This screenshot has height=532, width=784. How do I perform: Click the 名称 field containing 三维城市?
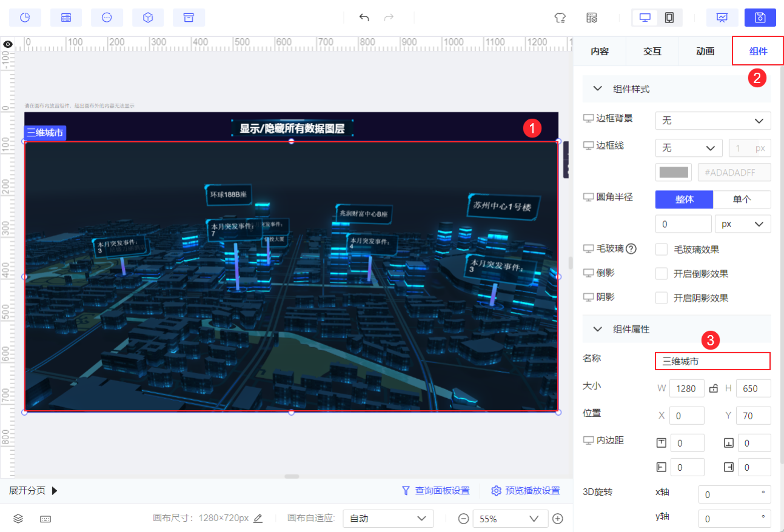[x=713, y=361]
